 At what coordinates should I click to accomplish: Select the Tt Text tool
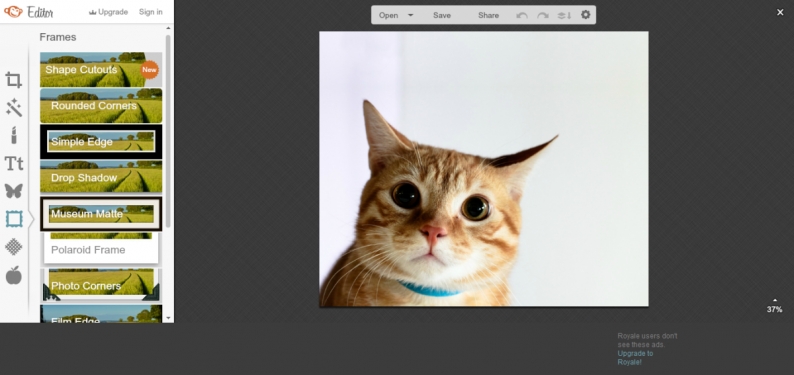coord(14,163)
